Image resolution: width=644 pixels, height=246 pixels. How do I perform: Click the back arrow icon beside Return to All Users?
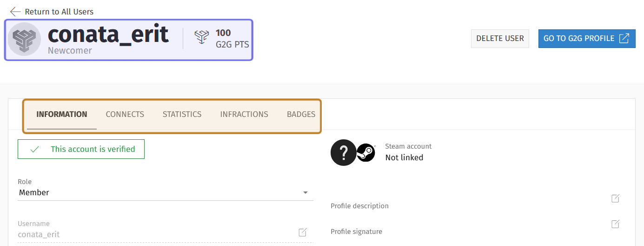pyautogui.click(x=15, y=12)
